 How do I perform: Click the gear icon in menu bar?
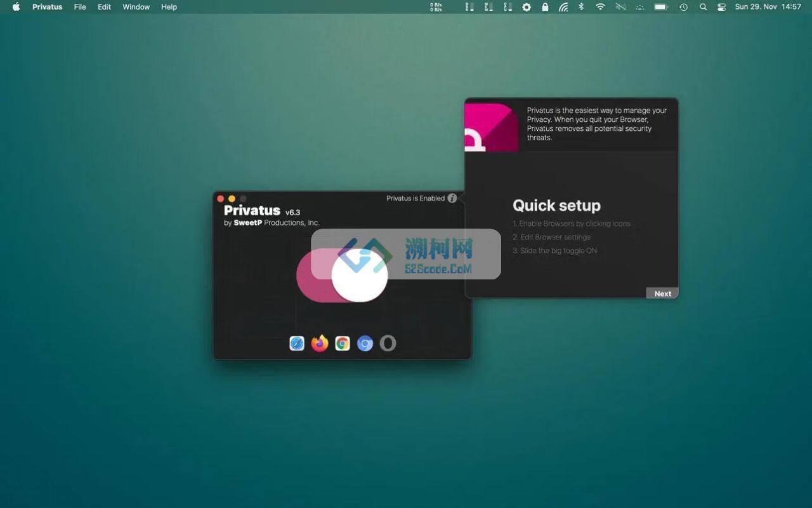pyautogui.click(x=527, y=7)
